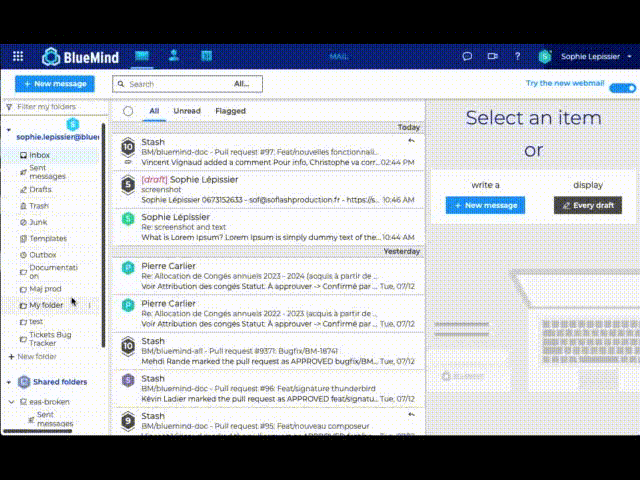Collapse the sophie.lepissier mailbox tree

(9, 130)
